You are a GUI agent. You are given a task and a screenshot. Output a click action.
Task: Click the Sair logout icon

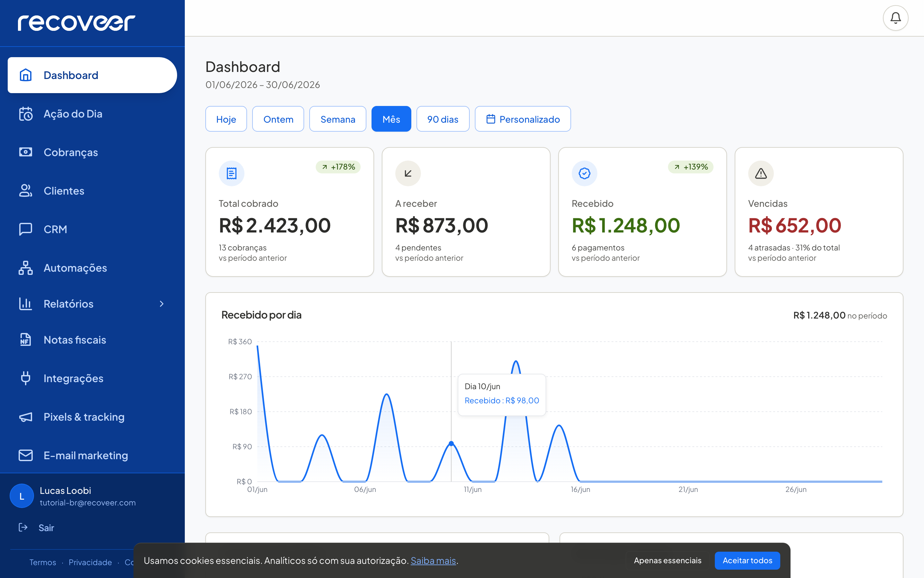click(x=23, y=528)
